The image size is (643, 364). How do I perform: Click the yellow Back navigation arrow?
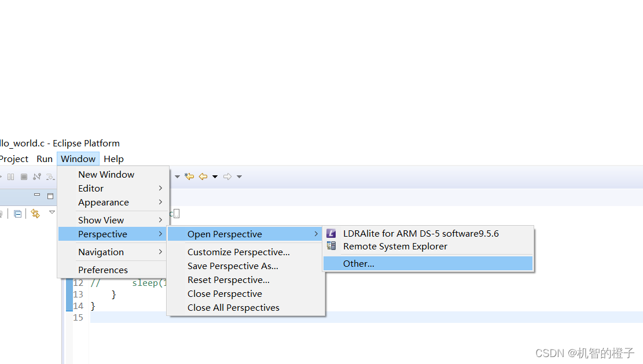pyautogui.click(x=203, y=177)
